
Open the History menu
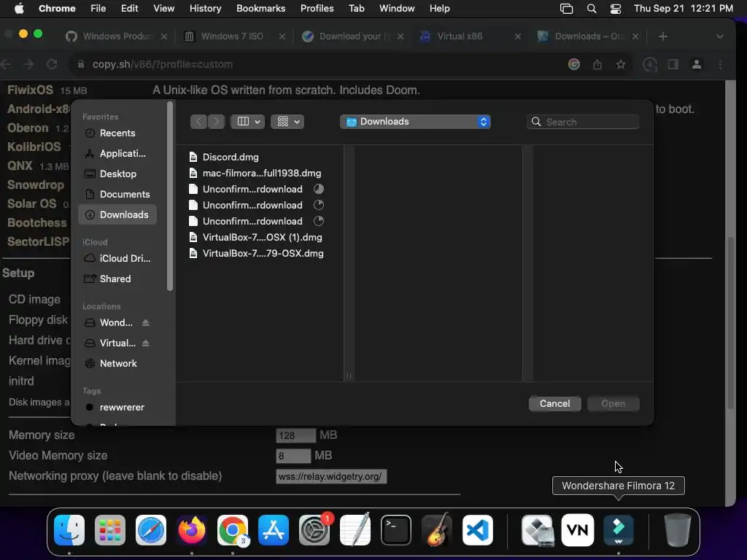pyautogui.click(x=205, y=9)
